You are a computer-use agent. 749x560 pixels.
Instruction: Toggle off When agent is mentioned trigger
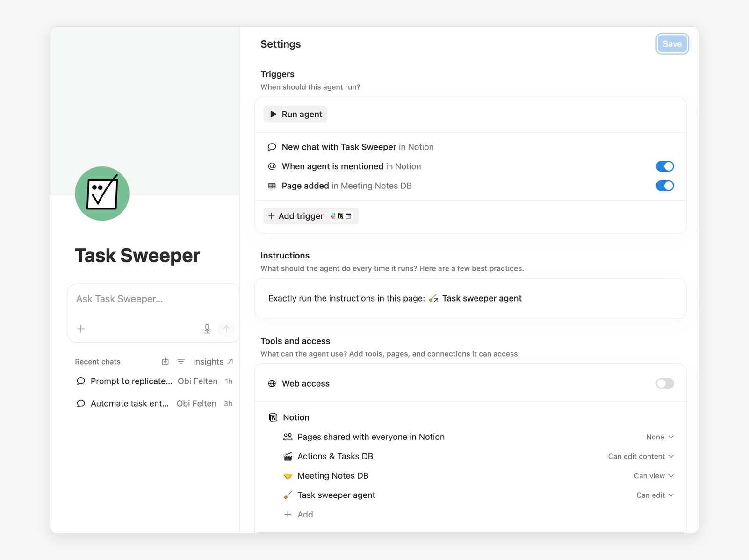click(665, 166)
